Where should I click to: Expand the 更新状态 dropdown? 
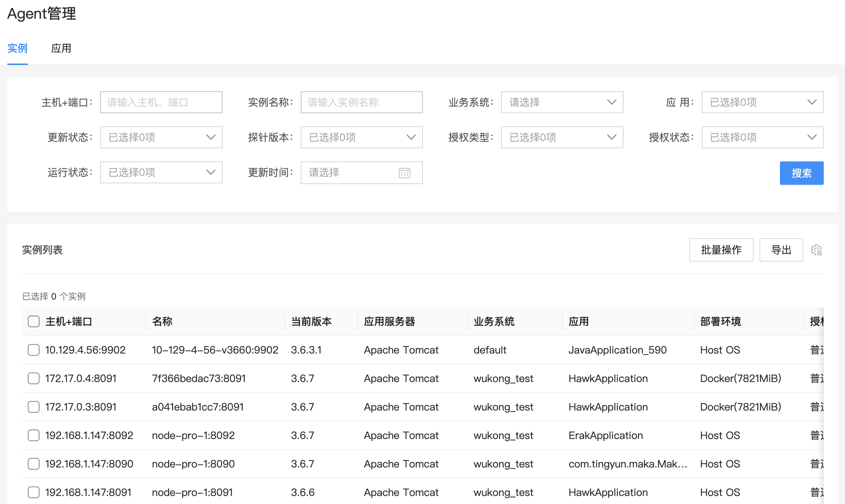point(161,137)
